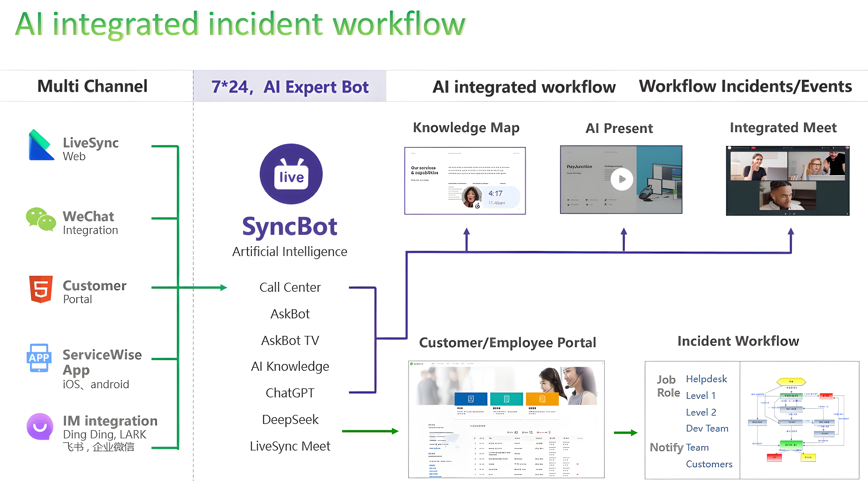Click the AI Knowledge item
Image resolution: width=868 pixels, height=481 pixels.
[x=290, y=366]
